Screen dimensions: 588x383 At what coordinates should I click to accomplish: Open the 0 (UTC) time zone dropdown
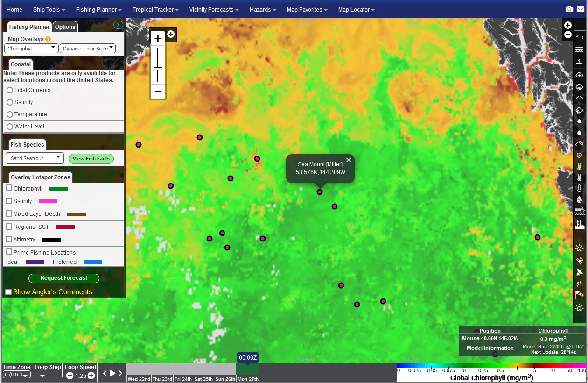pos(16,375)
